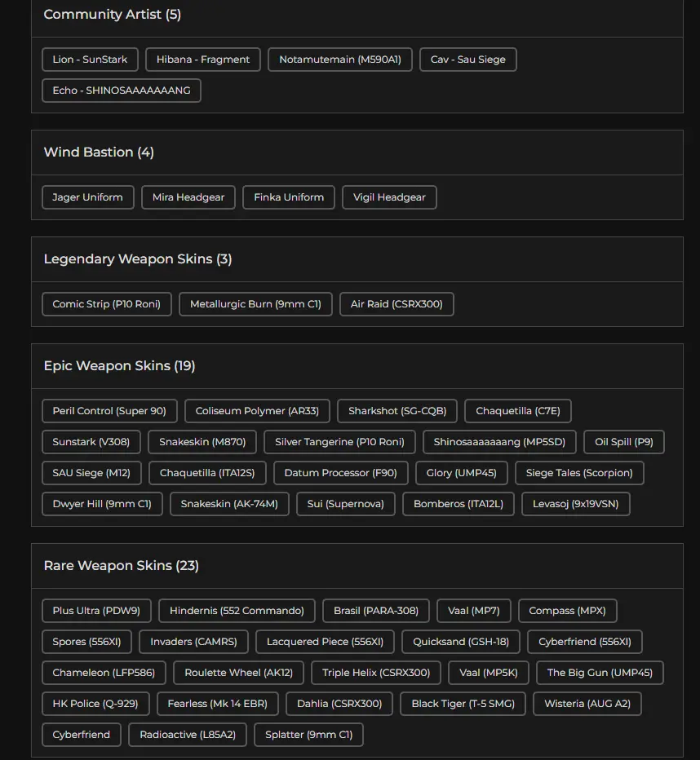This screenshot has width=700, height=760.
Task: Select Datum Processor (F90) skin
Action: (340, 473)
